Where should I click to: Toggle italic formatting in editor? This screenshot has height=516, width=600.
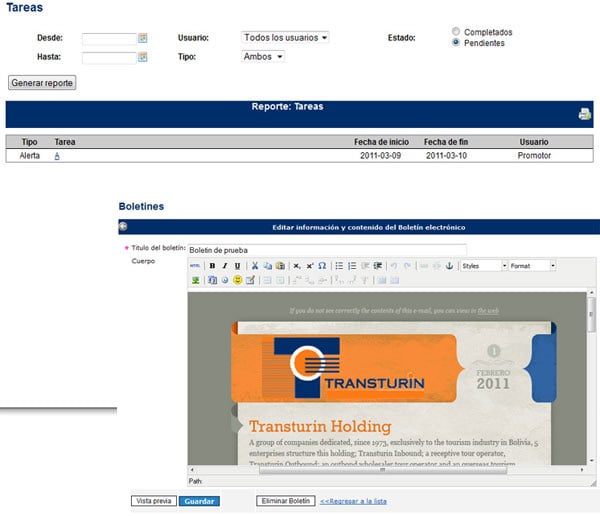[225, 266]
